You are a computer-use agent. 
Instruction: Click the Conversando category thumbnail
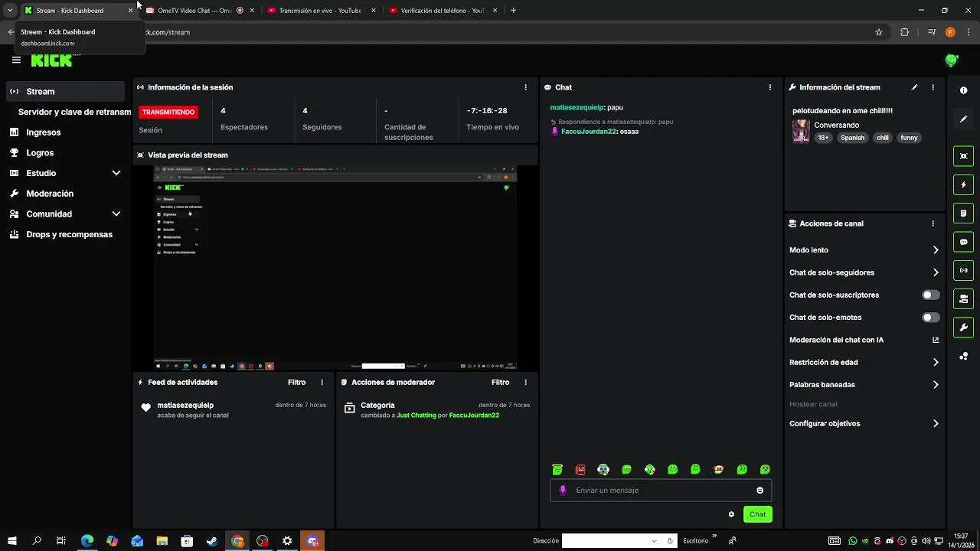point(801,131)
